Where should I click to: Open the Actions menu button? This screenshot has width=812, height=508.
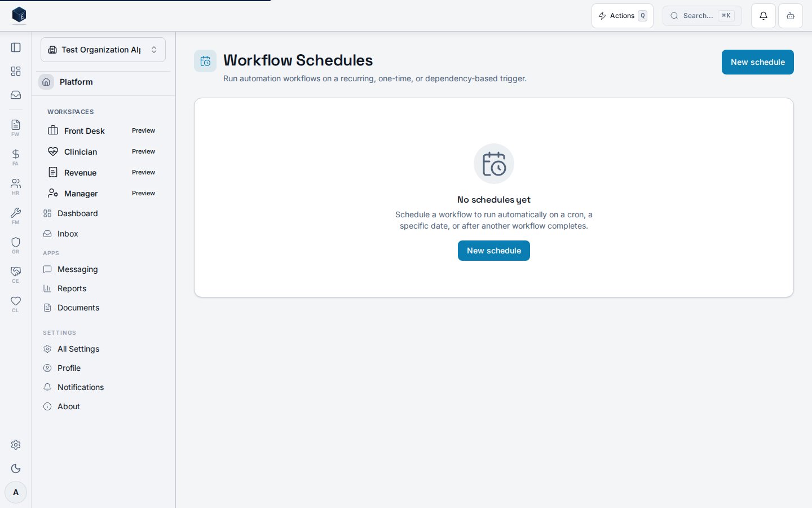(623, 16)
